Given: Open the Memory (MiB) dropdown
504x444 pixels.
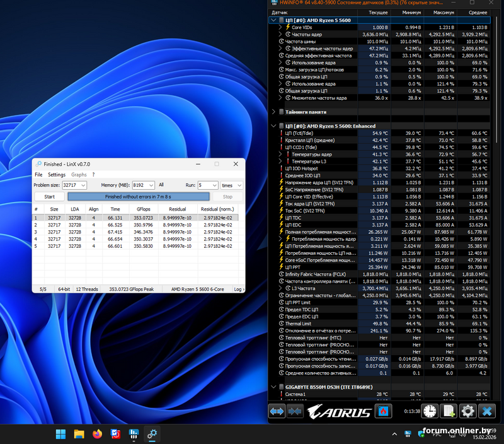Looking at the screenshot, I should tap(151, 185).
